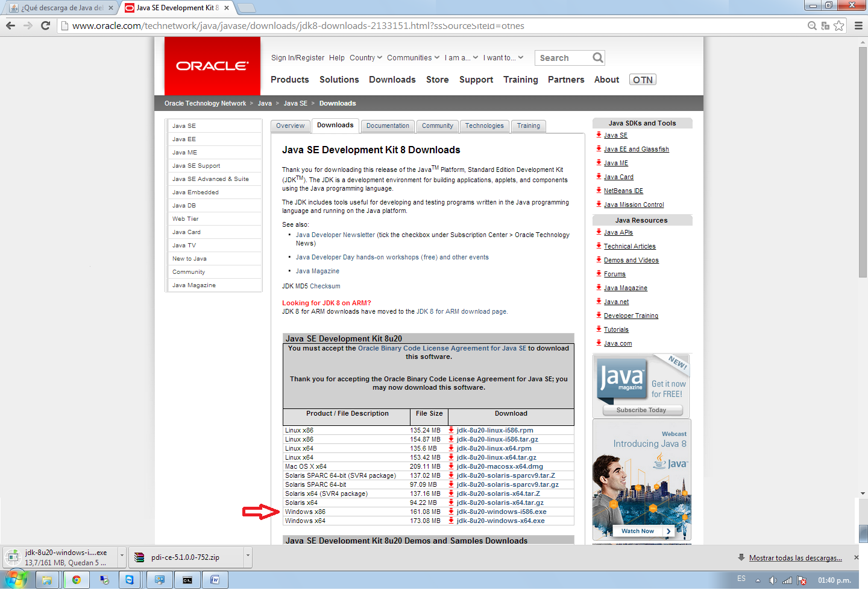868x590 pixels.
Task: Click the Introducing Java 8 webcast image
Action: click(642, 480)
